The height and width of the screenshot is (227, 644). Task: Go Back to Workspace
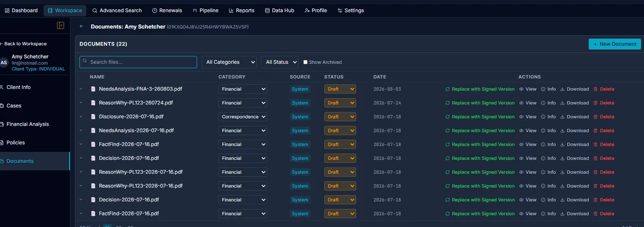pos(23,44)
